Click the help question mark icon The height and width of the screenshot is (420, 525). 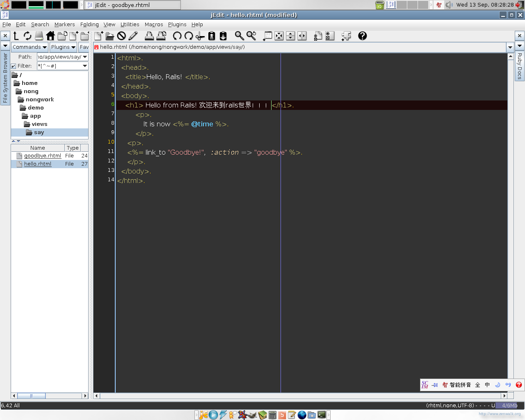click(363, 36)
